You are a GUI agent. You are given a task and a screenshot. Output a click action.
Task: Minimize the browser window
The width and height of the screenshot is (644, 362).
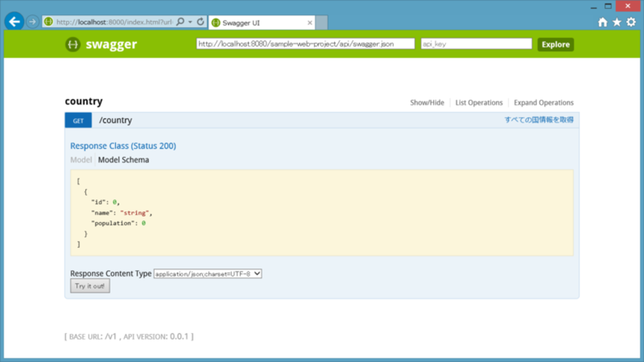pyautogui.click(x=593, y=7)
